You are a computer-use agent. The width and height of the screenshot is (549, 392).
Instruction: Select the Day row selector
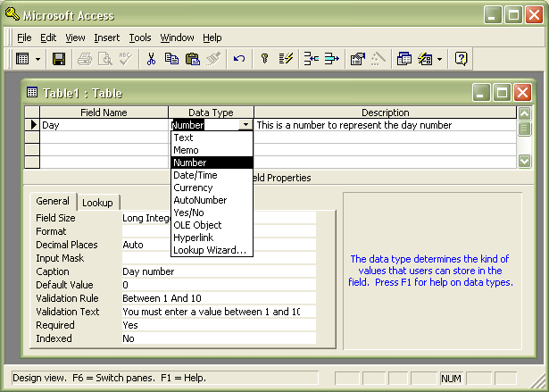[x=32, y=125]
